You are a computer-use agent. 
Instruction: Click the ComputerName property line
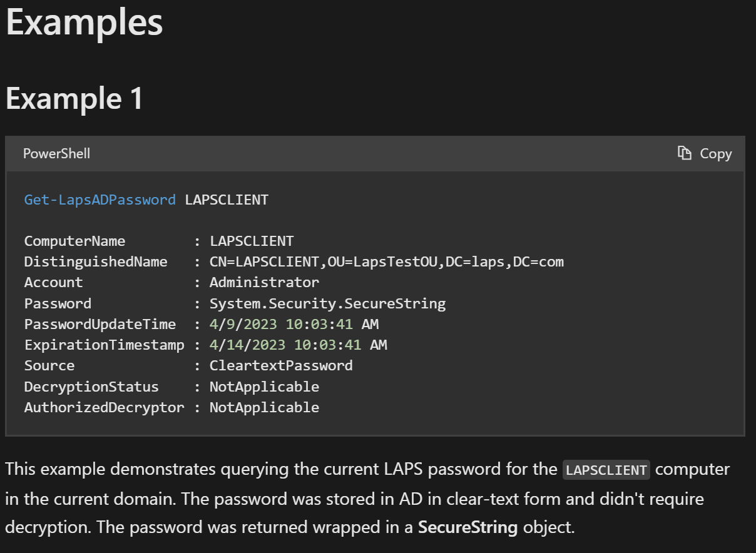point(74,241)
